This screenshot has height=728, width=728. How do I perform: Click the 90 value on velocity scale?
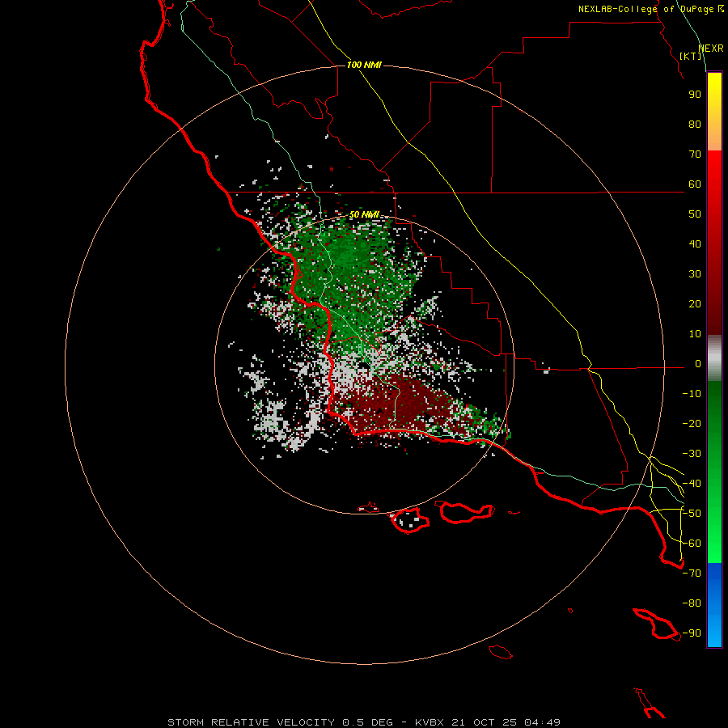pyautogui.click(x=695, y=95)
